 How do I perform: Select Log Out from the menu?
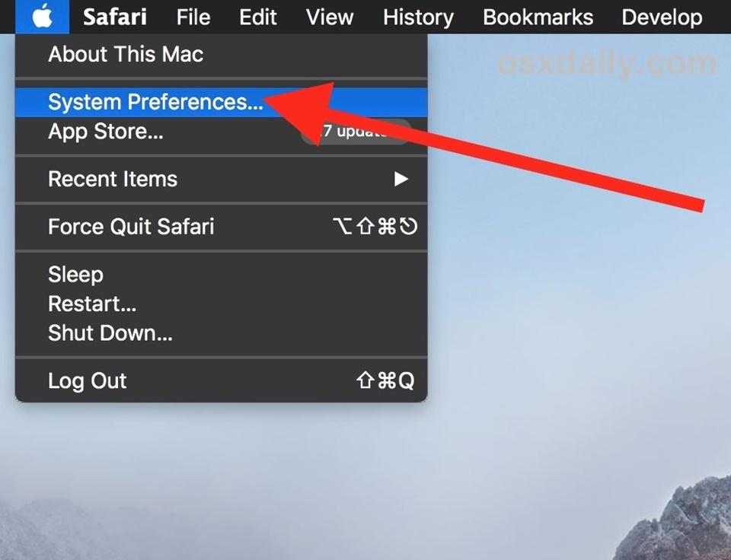point(88,380)
